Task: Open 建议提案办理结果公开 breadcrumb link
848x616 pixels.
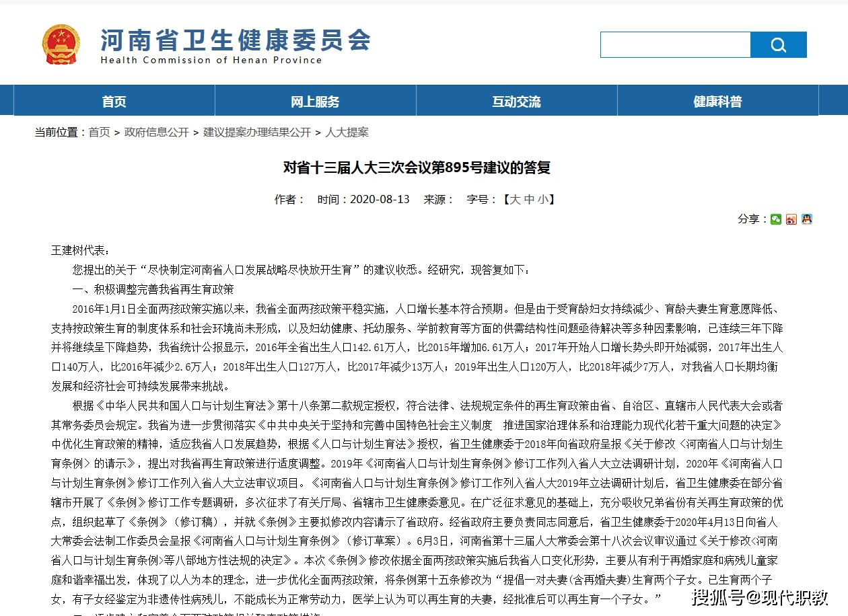Action: pyautogui.click(x=255, y=132)
